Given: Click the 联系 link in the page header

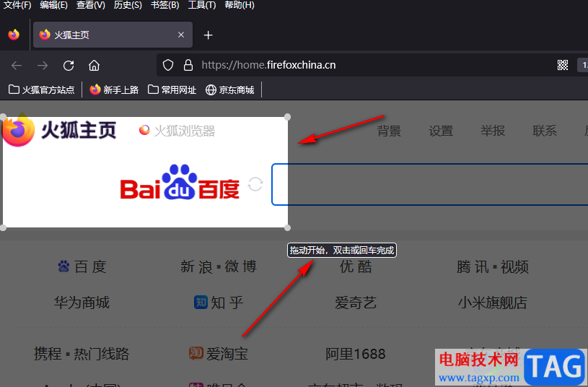Looking at the screenshot, I should click(x=545, y=131).
